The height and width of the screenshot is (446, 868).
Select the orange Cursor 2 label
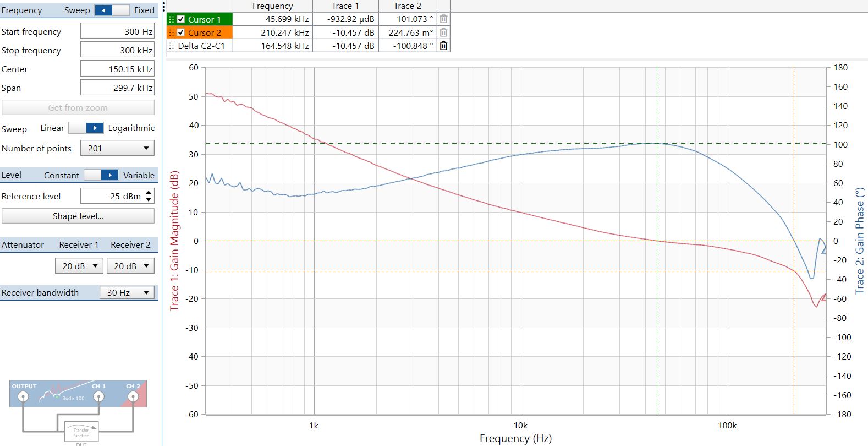coord(205,32)
